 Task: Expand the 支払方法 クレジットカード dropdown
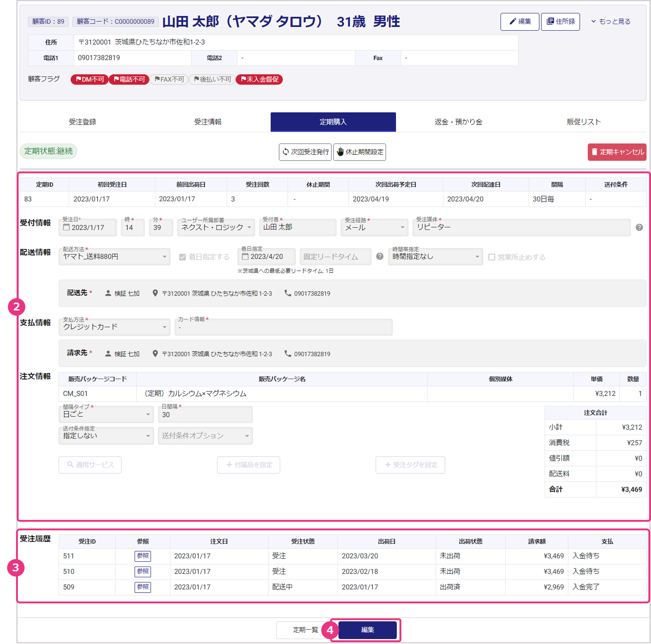tap(114, 327)
